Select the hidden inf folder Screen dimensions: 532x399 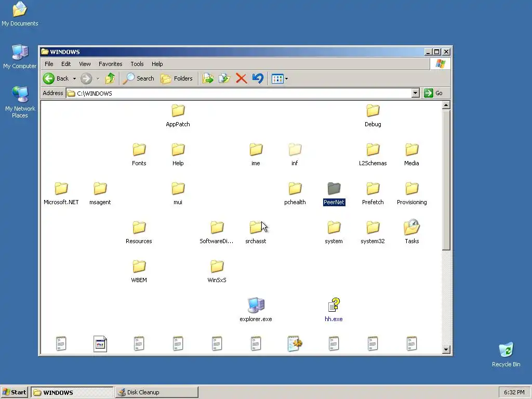click(295, 154)
